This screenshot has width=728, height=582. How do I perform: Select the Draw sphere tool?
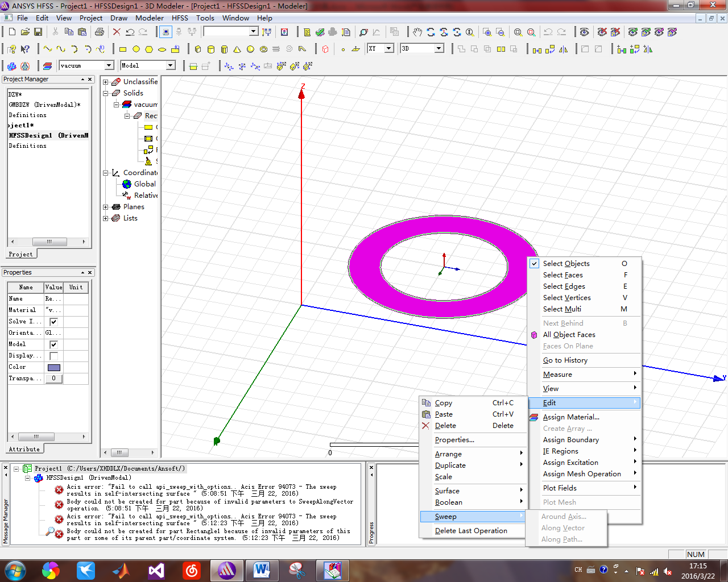[x=250, y=49]
